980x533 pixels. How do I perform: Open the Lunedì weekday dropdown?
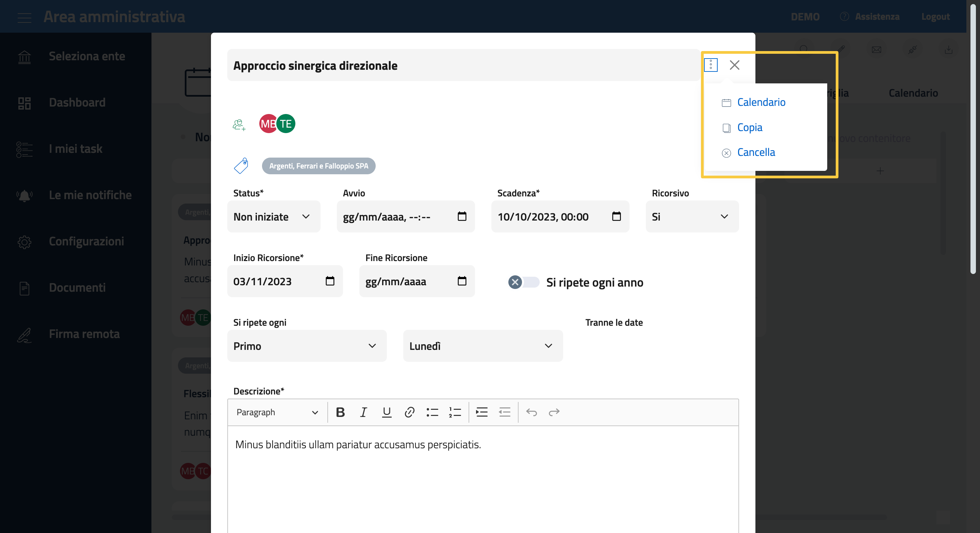483,346
